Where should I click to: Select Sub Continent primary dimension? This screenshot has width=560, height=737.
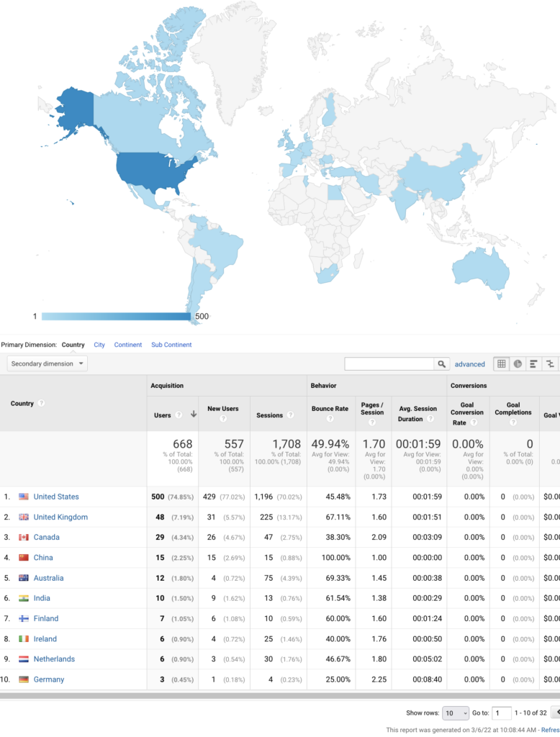(x=171, y=345)
